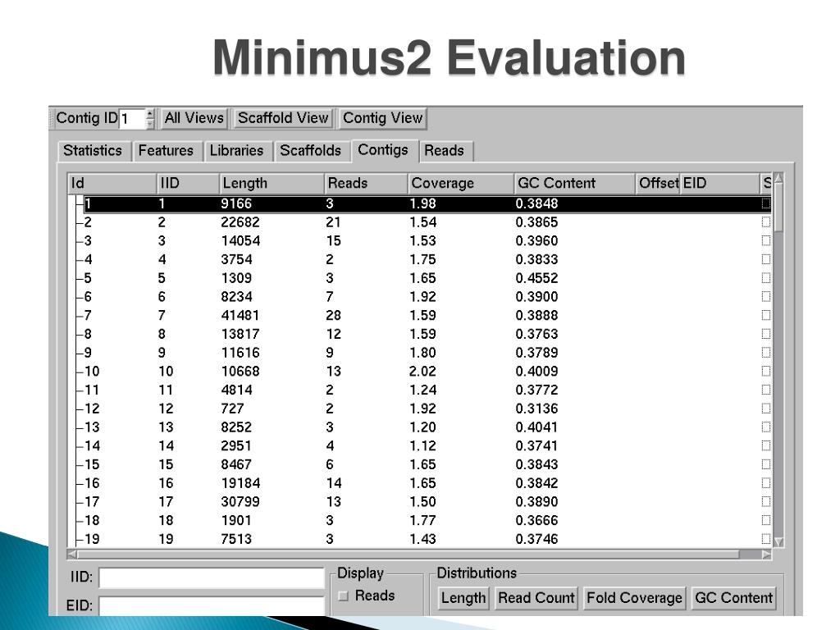Select length value 7513

[x=236, y=539]
